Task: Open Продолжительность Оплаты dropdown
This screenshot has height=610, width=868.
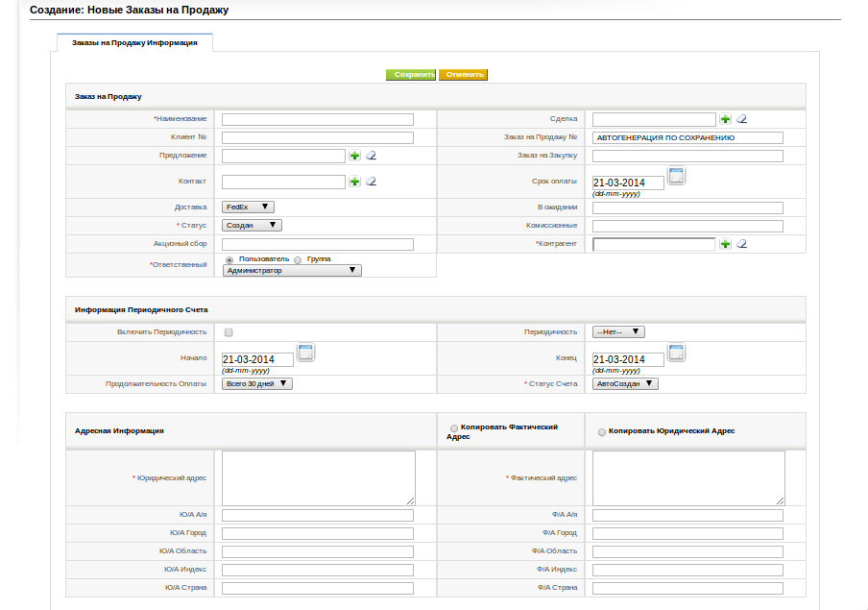Action: [257, 384]
